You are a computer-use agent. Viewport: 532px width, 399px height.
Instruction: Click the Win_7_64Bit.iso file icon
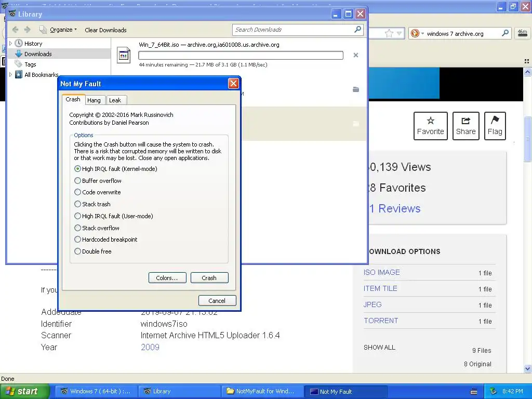pos(124,55)
